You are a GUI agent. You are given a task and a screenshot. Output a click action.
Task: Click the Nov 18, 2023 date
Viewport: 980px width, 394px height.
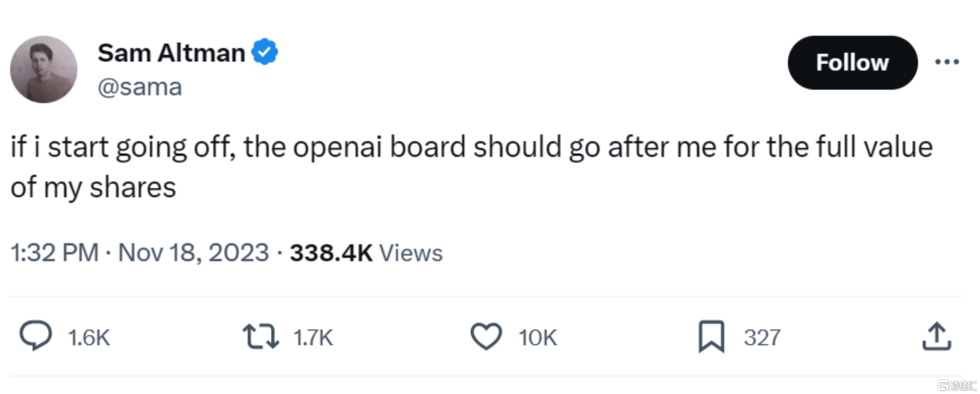point(193,253)
